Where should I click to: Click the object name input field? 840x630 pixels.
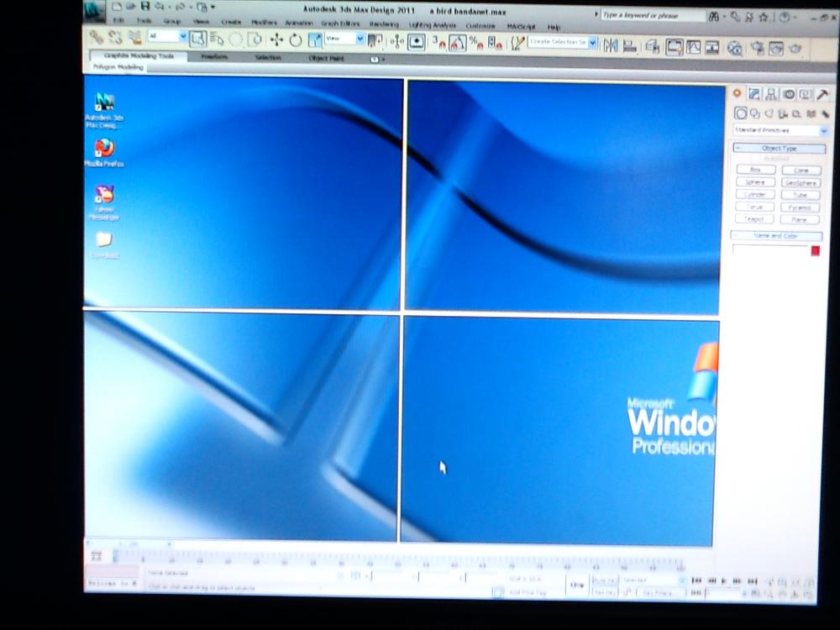(x=770, y=250)
